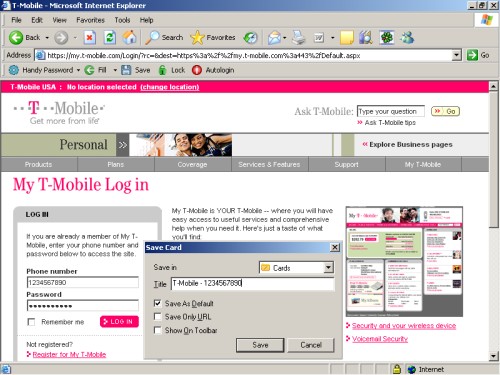
Task: Open the File menu
Action: [16, 20]
